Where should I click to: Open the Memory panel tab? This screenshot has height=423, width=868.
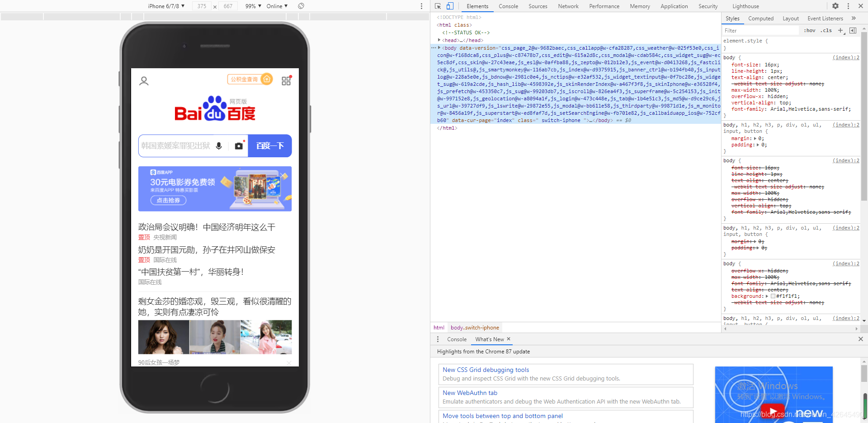pyautogui.click(x=640, y=6)
